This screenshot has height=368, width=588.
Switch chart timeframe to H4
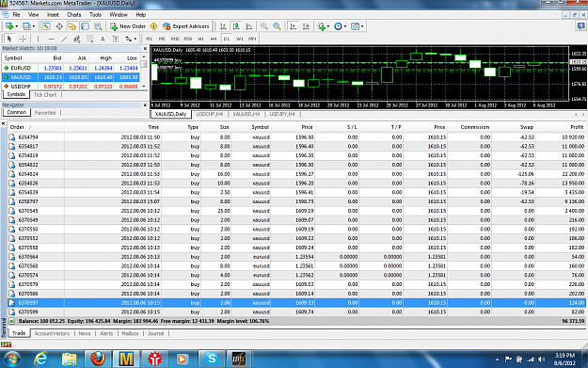[x=214, y=39]
